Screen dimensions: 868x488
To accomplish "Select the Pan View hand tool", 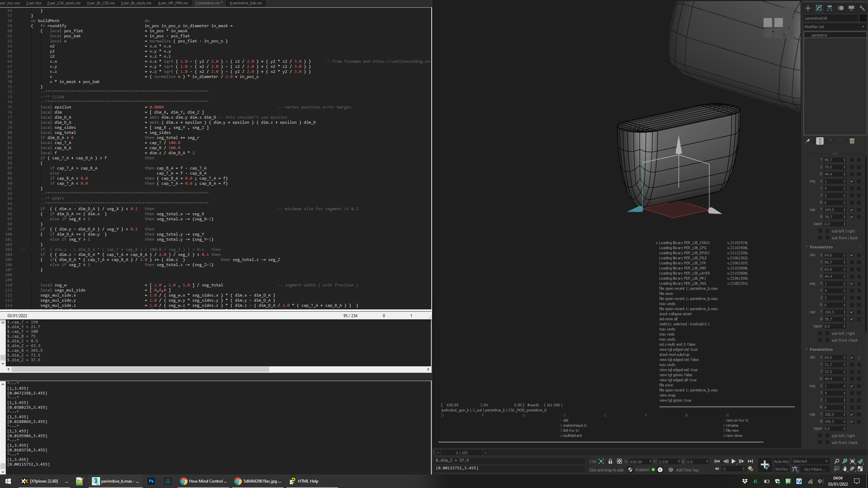I will [845, 469].
